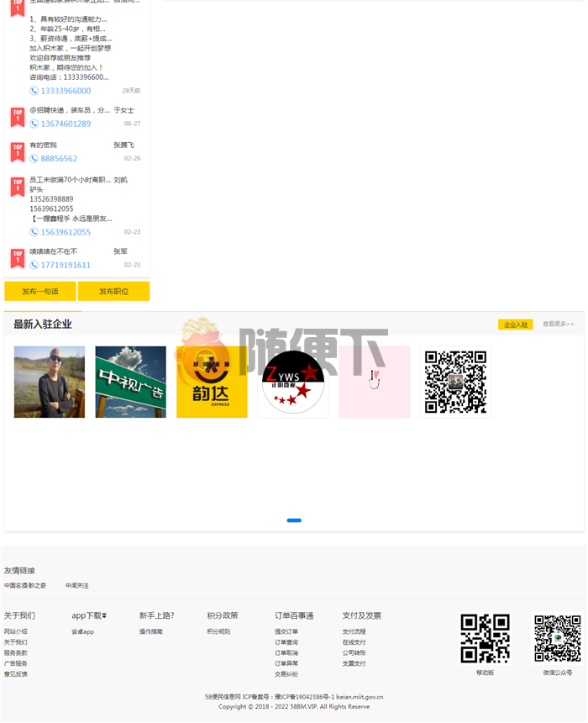This screenshot has width=588, height=723.
Task: Call the number 15639612055 link
Action: click(66, 232)
